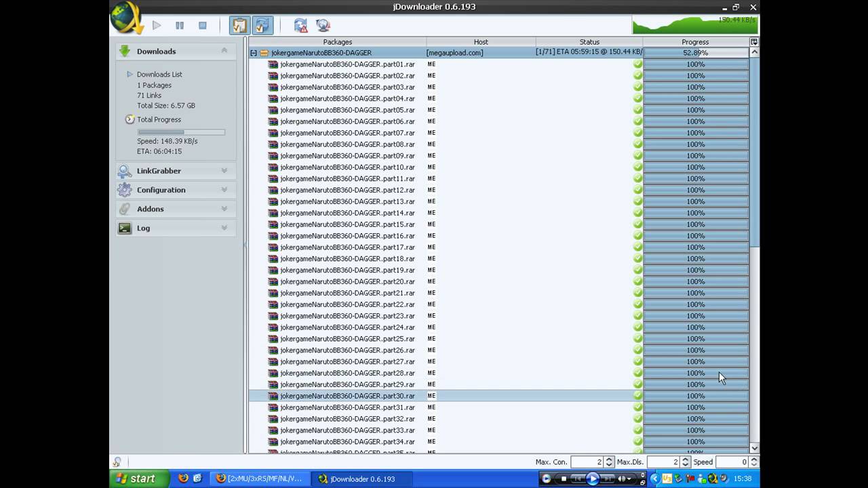
Task: Click the rar icon of part05.rar
Action: [x=273, y=110]
